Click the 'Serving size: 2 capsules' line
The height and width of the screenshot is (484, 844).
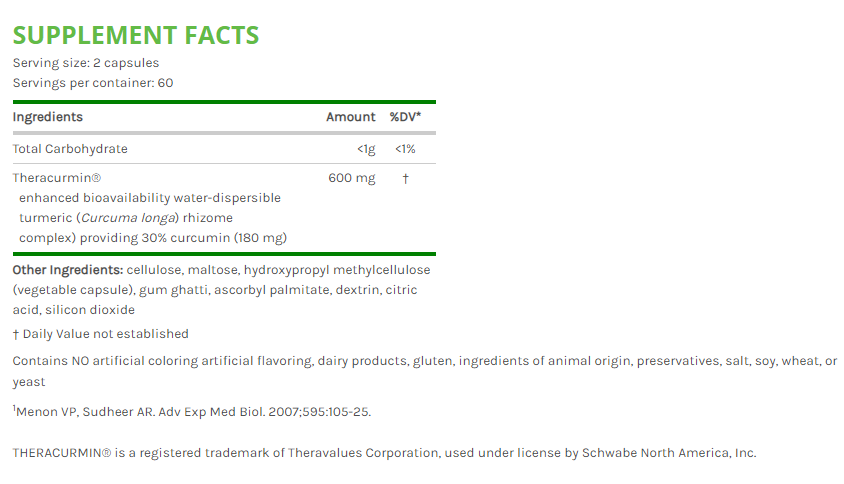tap(85, 63)
